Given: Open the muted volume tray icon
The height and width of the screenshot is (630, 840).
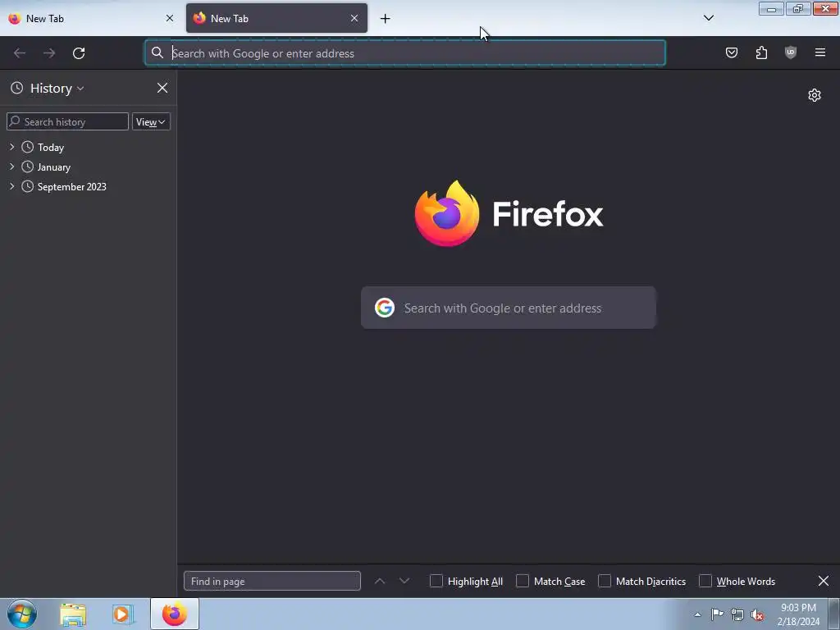Looking at the screenshot, I should pos(757,614).
